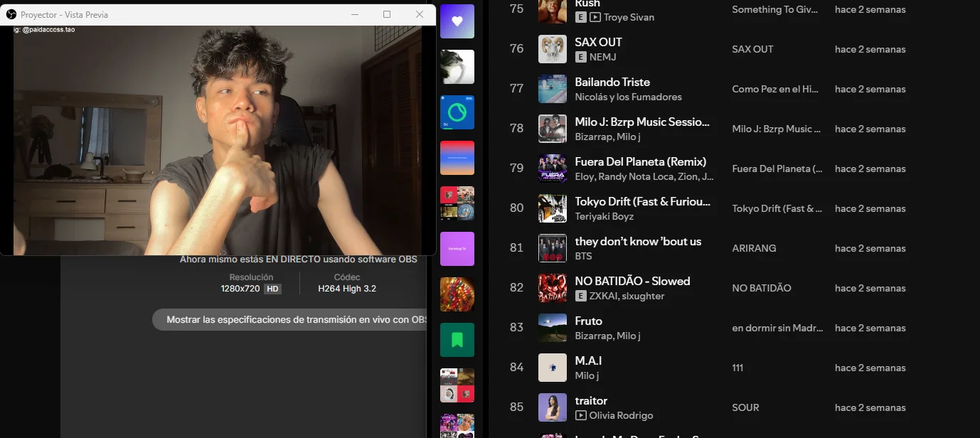Click the video icon next to Troye Sivan

pyautogui.click(x=595, y=17)
